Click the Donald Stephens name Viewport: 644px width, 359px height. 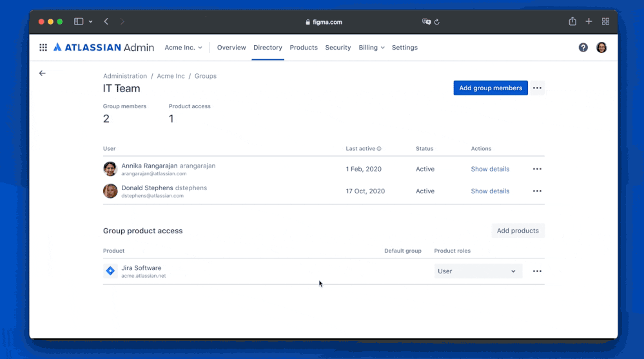pos(147,188)
